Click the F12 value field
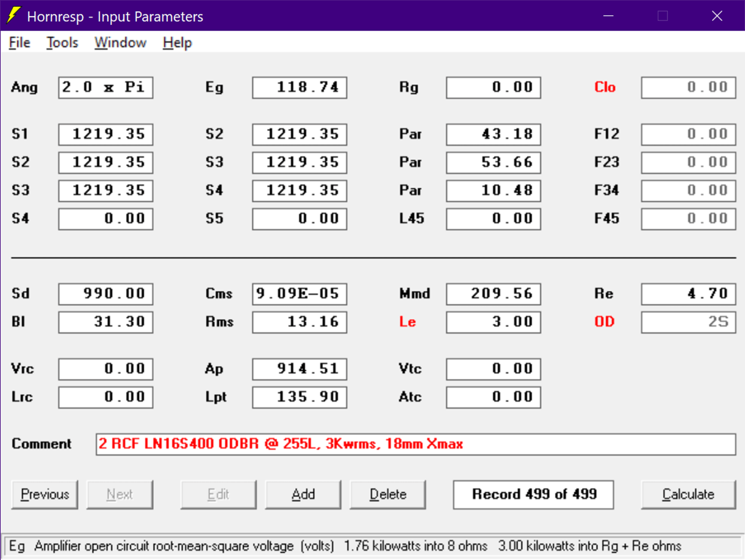The height and width of the screenshot is (560, 745). coord(688,134)
